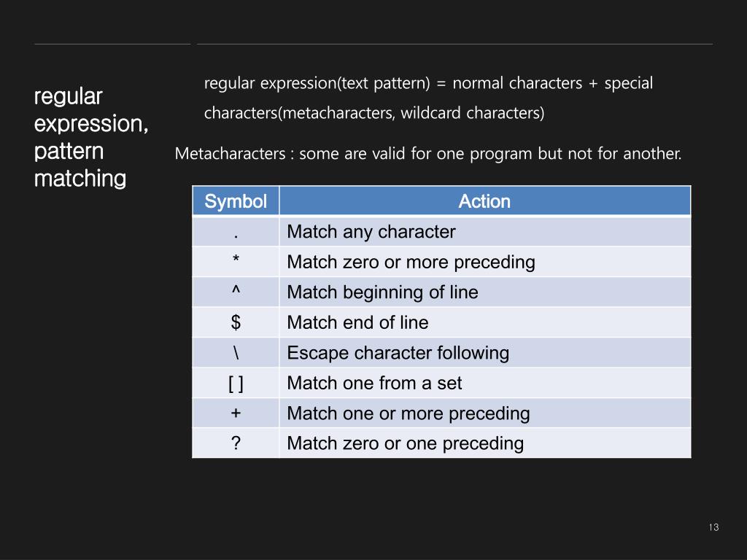Select the dot symbol cell
This screenshot has width=747, height=560.
pos(236,232)
